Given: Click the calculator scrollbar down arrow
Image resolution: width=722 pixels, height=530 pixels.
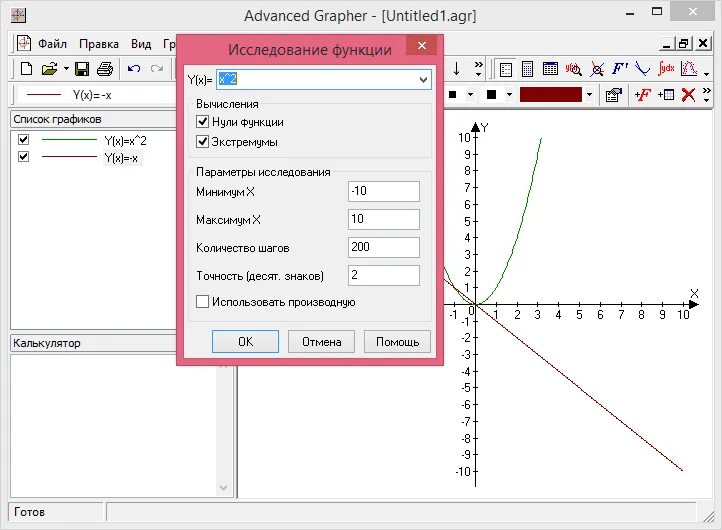Looking at the screenshot, I should point(223,488).
